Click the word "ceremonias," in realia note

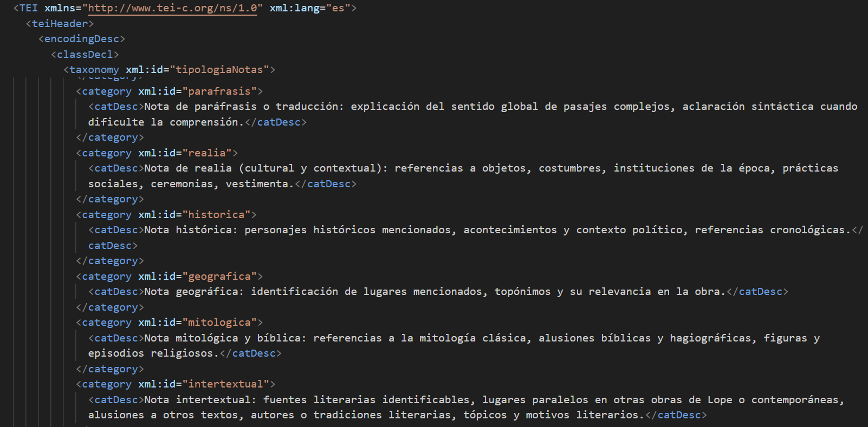point(185,184)
